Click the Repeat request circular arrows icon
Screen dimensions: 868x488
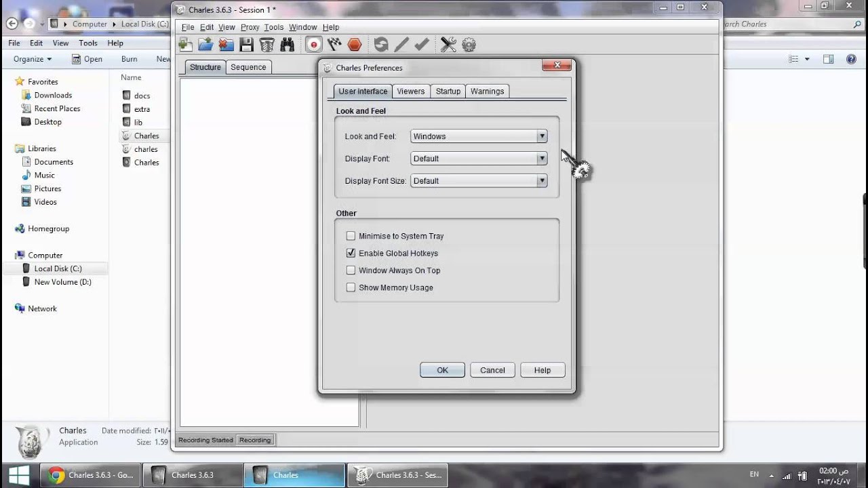tap(381, 45)
